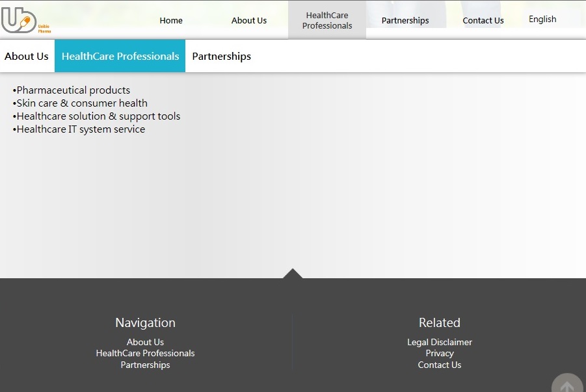Click the Unitie Pharma logo icon
586x392 pixels.
25,21
